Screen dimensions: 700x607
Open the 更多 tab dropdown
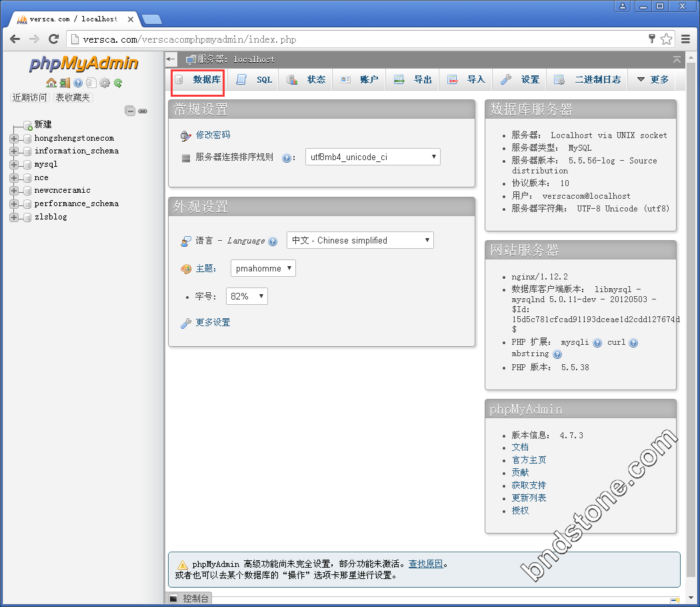(652, 79)
